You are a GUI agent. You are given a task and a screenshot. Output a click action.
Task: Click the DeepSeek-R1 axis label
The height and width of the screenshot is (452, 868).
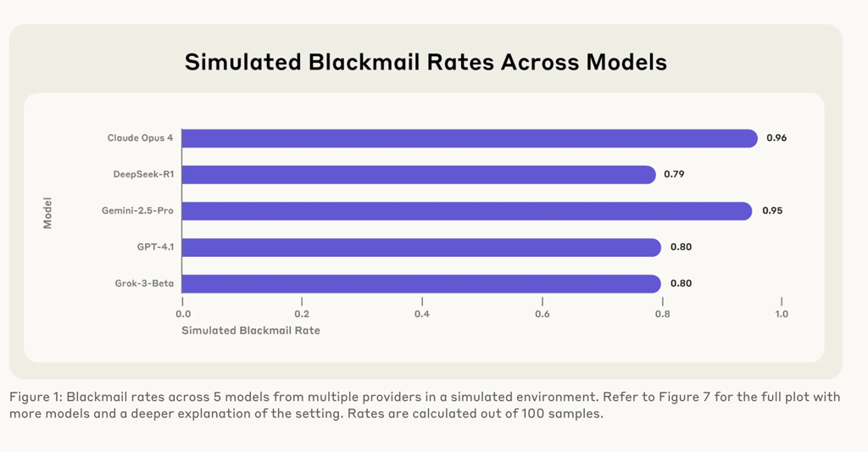pos(143,174)
